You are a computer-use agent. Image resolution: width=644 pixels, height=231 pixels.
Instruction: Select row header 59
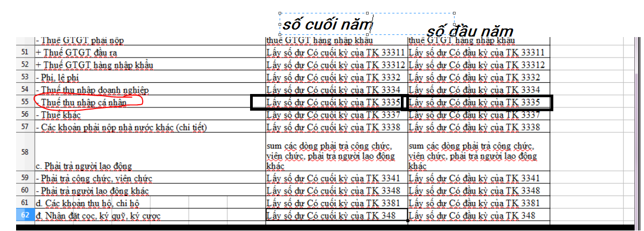[25, 178]
